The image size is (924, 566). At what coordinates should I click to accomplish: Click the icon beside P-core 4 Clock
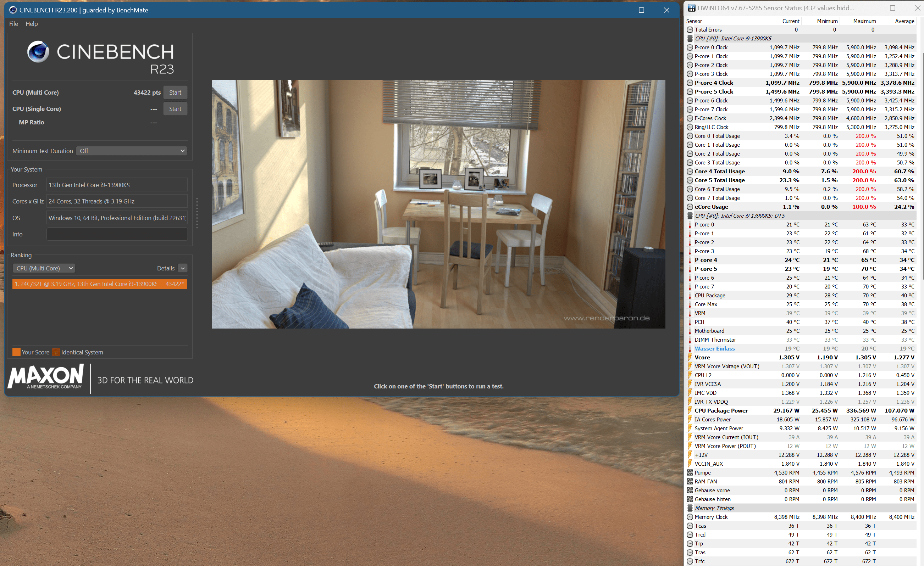(690, 83)
